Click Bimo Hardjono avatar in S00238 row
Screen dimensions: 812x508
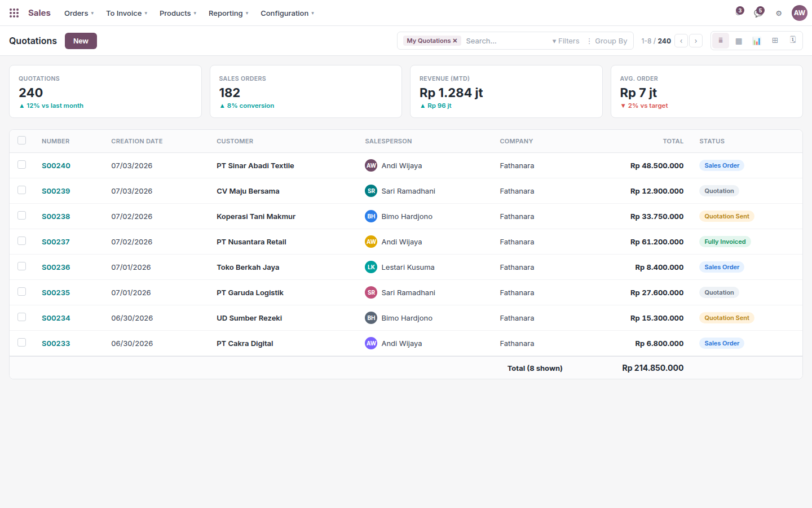click(371, 216)
